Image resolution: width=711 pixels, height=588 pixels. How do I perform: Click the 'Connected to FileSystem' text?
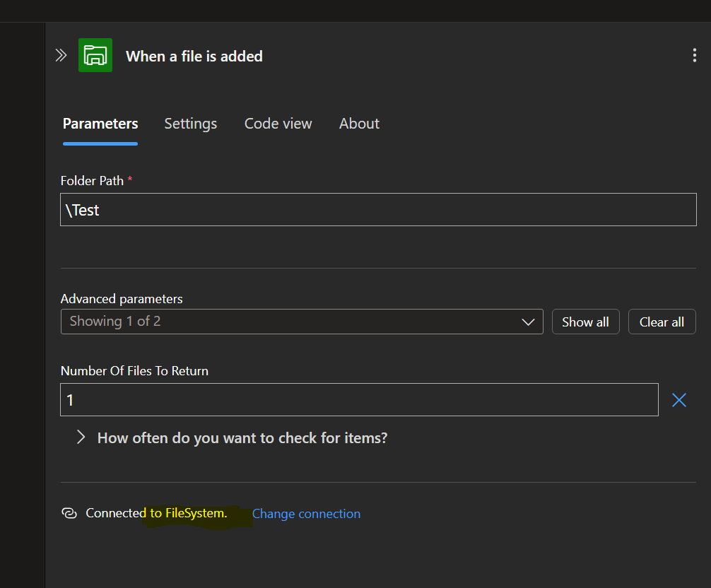pyautogui.click(x=156, y=514)
